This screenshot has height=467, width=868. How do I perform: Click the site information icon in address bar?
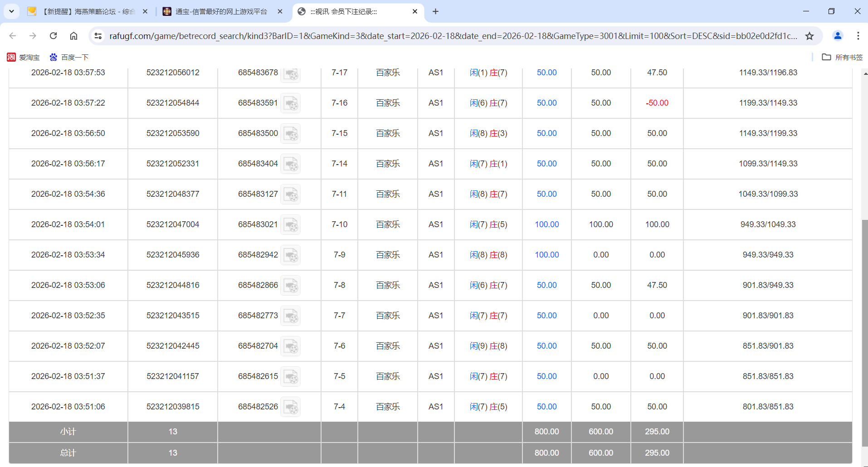click(x=98, y=36)
